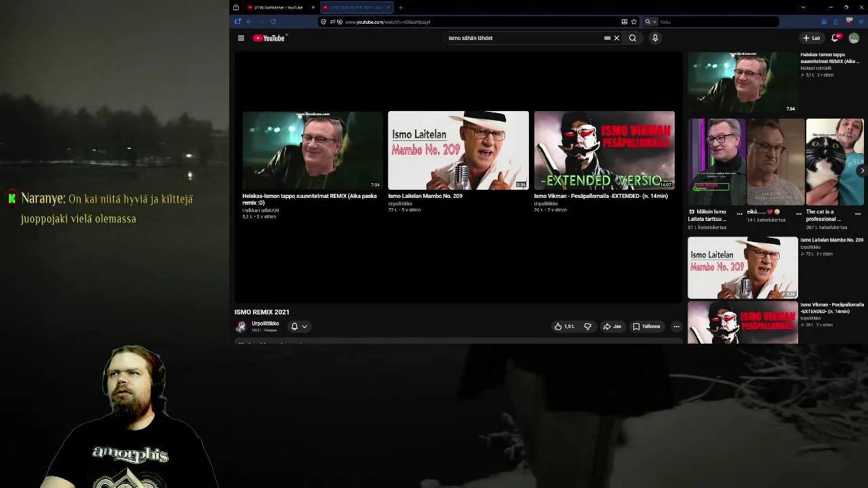Image resolution: width=868 pixels, height=488 pixels.
Task: Expand the list all tabs dropdown
Action: (x=803, y=7)
